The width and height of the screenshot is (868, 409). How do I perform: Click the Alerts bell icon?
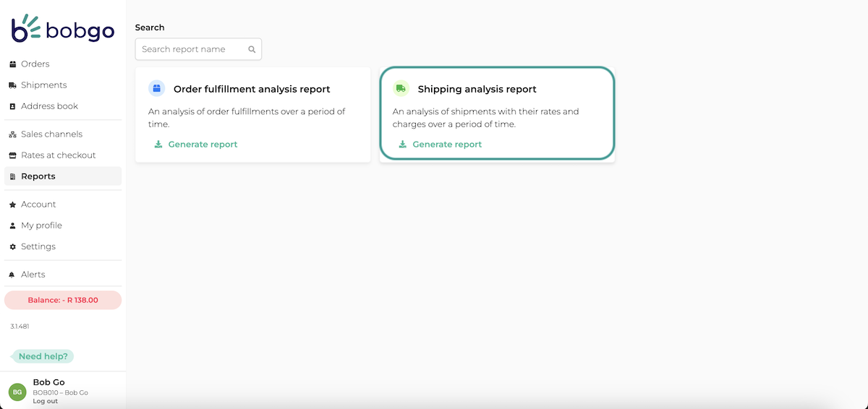12,275
